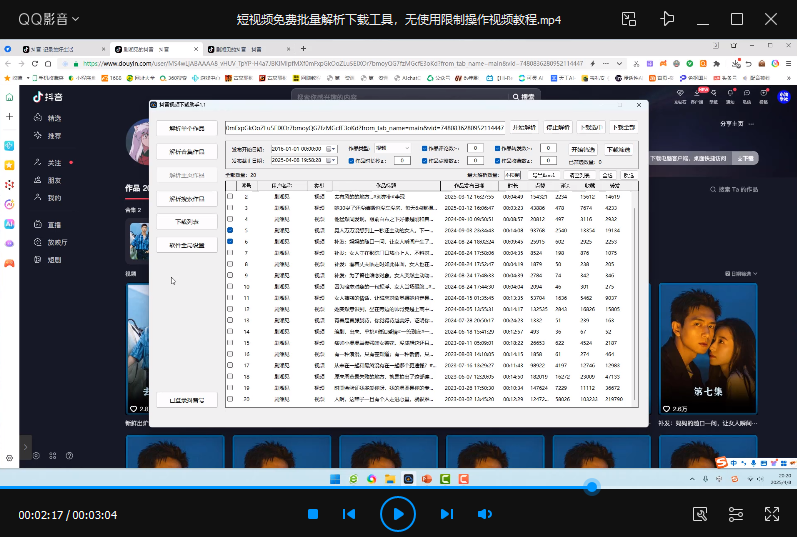Open 关注 in the Douyin sidebar
This screenshot has height=537, width=797.
tap(47, 163)
